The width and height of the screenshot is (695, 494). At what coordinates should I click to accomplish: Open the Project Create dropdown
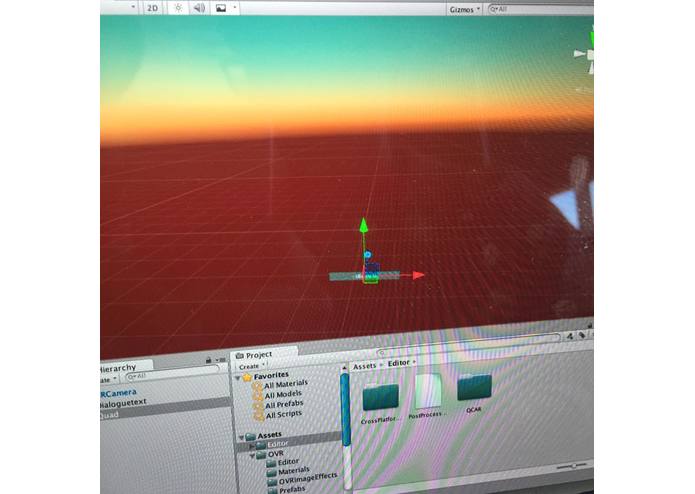251,366
